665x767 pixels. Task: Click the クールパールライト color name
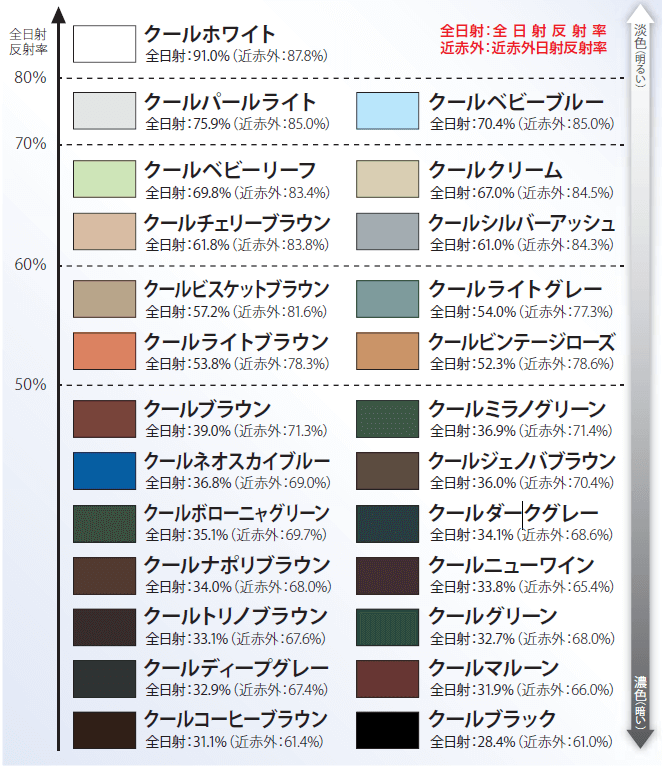click(230, 102)
